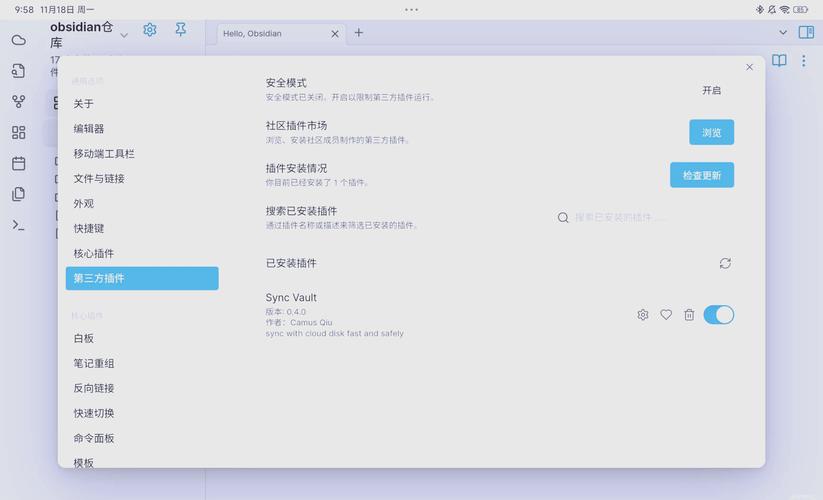
Task: Focus the 搜索已安装插件 search field
Action: (645, 217)
